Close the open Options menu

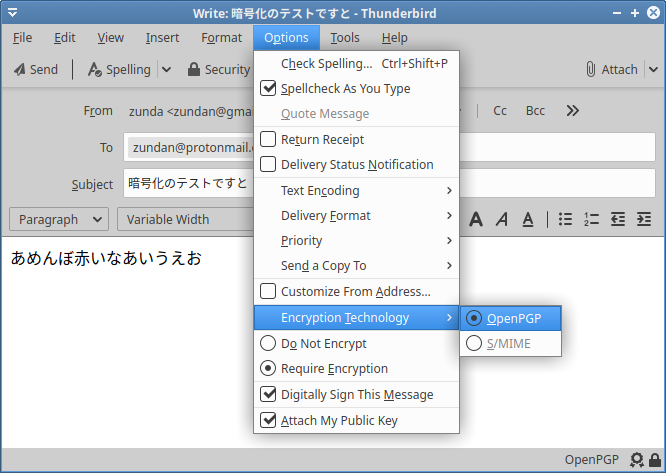pos(286,38)
